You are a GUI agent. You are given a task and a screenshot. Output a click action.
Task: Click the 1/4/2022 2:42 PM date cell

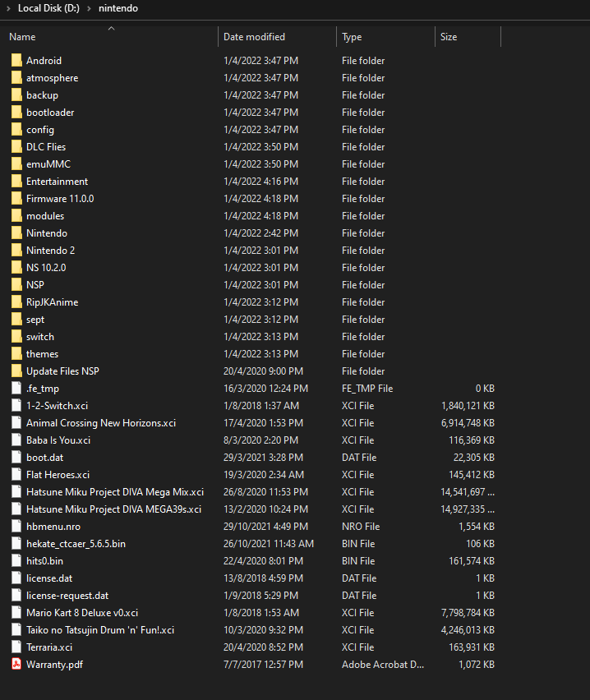click(x=260, y=233)
